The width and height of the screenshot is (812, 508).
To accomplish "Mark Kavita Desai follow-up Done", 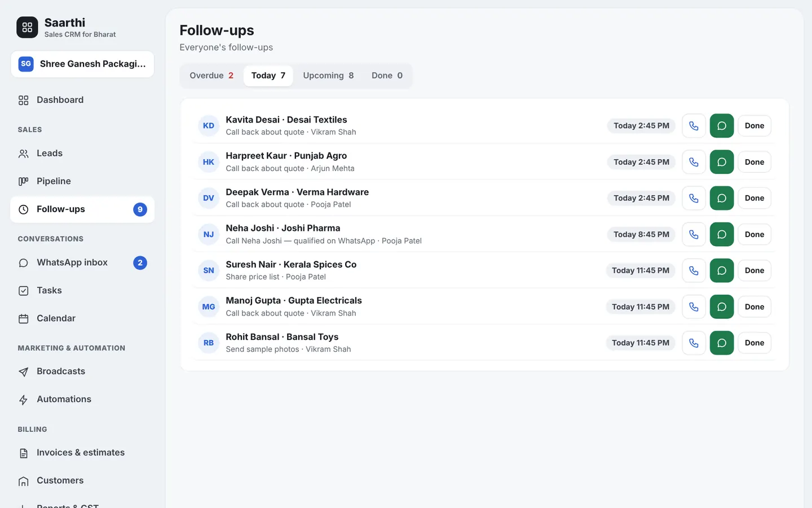I will pyautogui.click(x=754, y=126).
